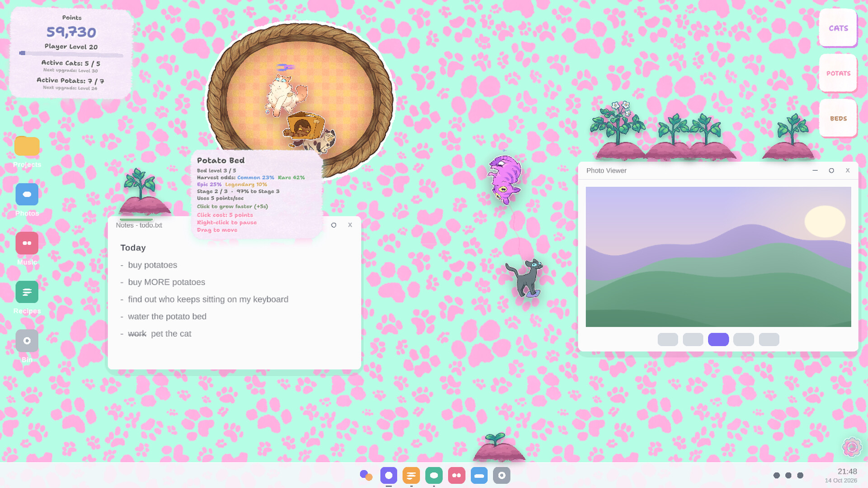Viewport: 868px width, 488px height.
Task: Select the fourth photo thumbnail in Photo Viewer
Action: pyautogui.click(x=744, y=339)
